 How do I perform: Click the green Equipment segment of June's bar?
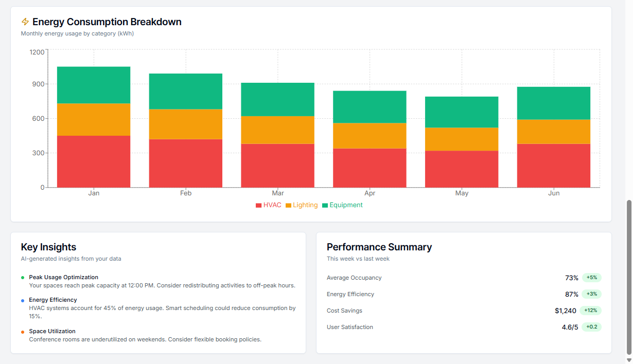click(554, 103)
